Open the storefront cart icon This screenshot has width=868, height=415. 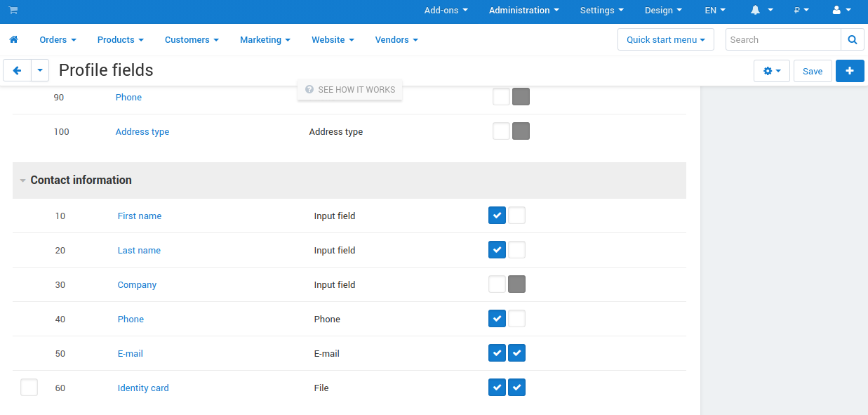(13, 11)
